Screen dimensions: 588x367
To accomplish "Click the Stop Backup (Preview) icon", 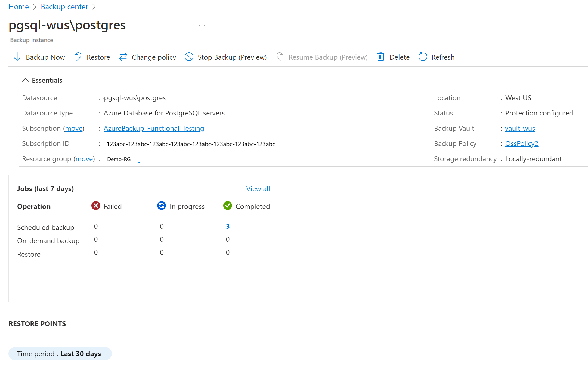I will tap(189, 57).
